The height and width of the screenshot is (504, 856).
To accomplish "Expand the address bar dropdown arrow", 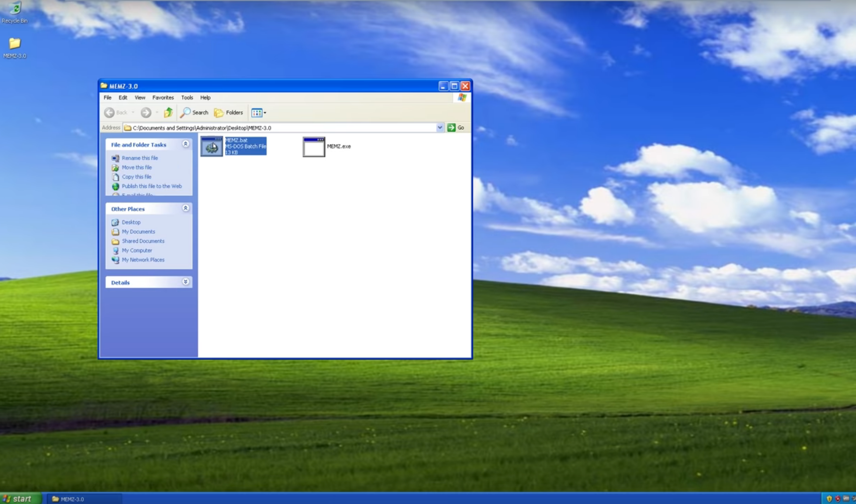I will pos(440,128).
